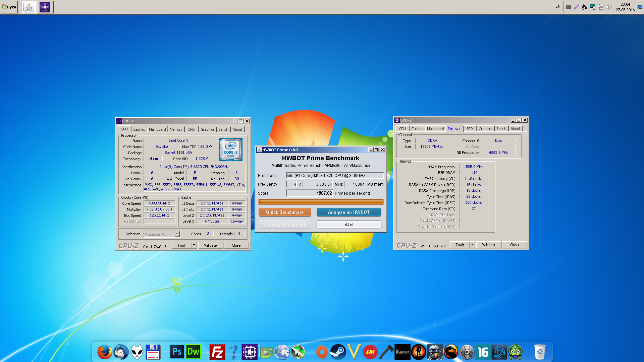Open the purple CPU-Z chip dock icon
The width and height of the screenshot is (644, 362).
pyautogui.click(x=250, y=352)
